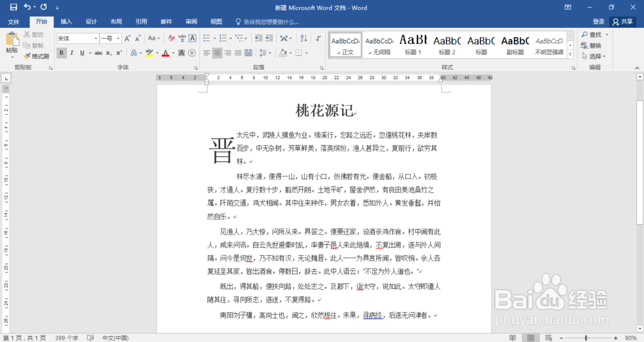Toggle bulleted list
Screen dimensions: 644x342
click(207, 38)
